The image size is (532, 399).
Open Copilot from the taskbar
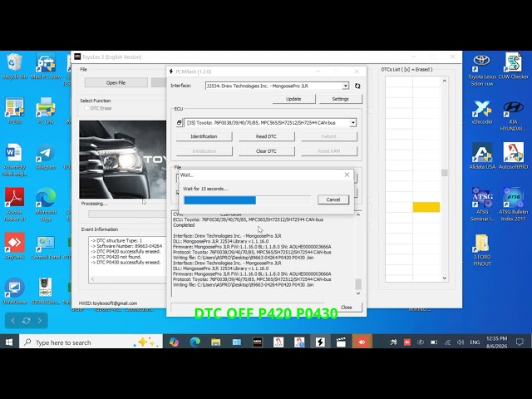174,342
